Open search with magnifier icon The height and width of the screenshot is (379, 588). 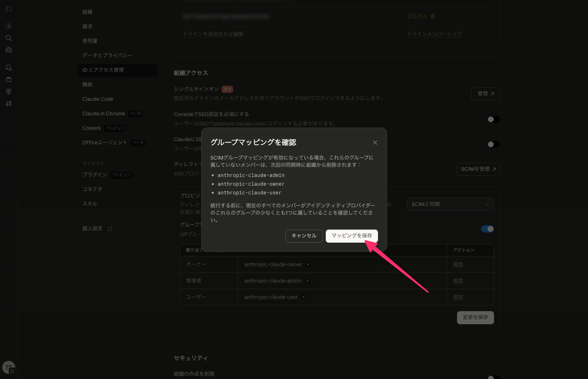point(9,38)
